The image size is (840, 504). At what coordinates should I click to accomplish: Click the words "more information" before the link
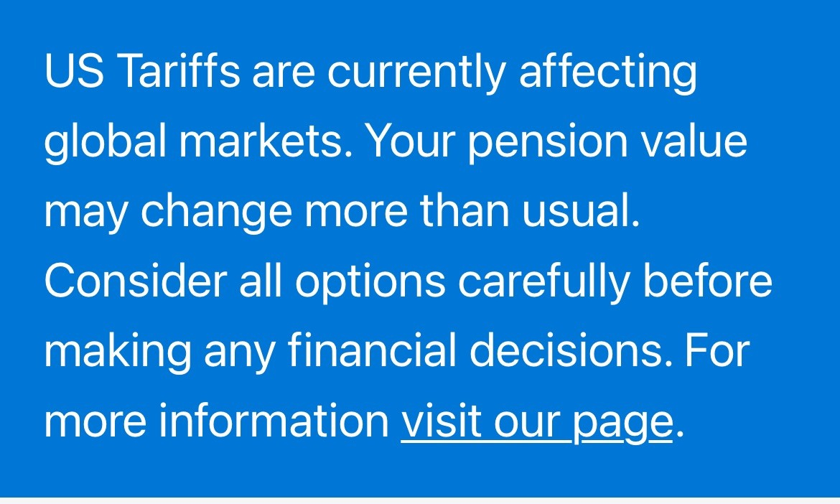point(216,421)
